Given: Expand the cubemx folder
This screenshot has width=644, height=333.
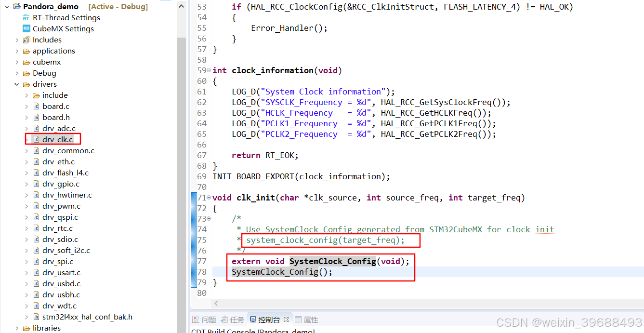Looking at the screenshot, I should (17, 62).
